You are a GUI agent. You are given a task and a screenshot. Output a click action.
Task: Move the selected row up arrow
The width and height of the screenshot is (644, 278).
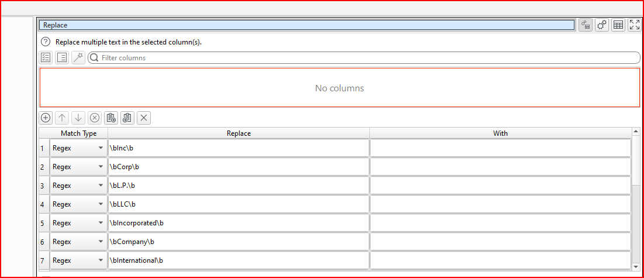point(62,118)
